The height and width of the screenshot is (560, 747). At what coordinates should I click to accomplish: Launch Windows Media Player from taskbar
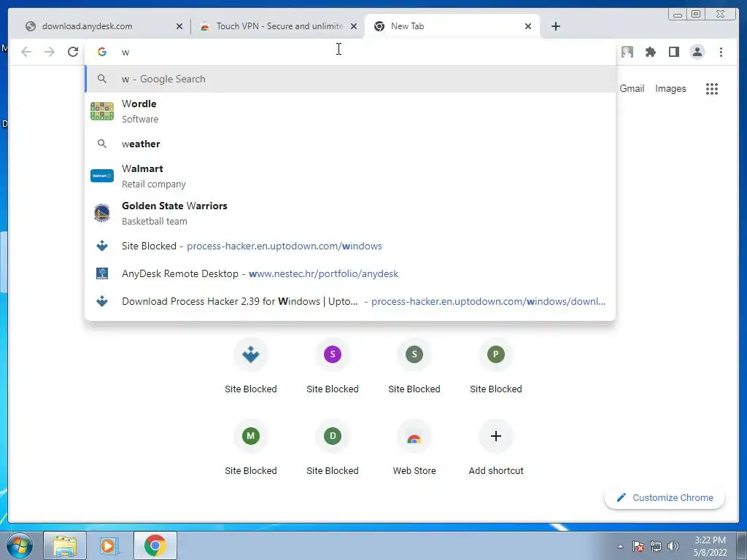[109, 545]
